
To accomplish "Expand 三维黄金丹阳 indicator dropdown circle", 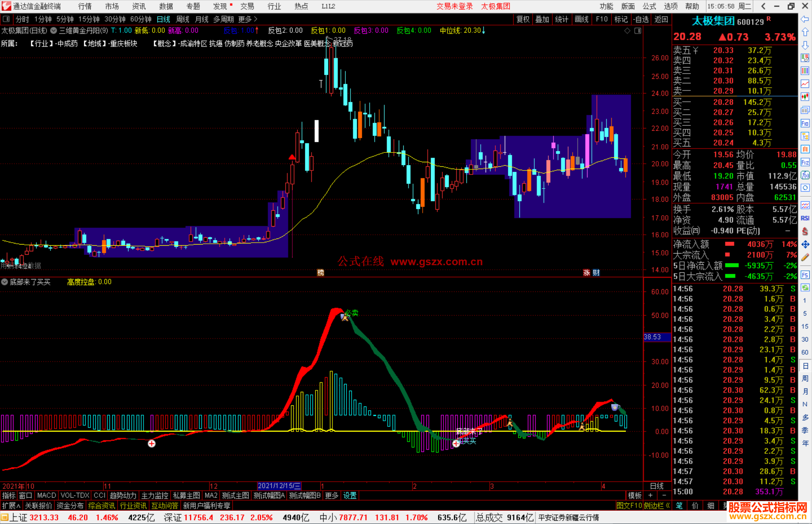I will (x=54, y=31).
